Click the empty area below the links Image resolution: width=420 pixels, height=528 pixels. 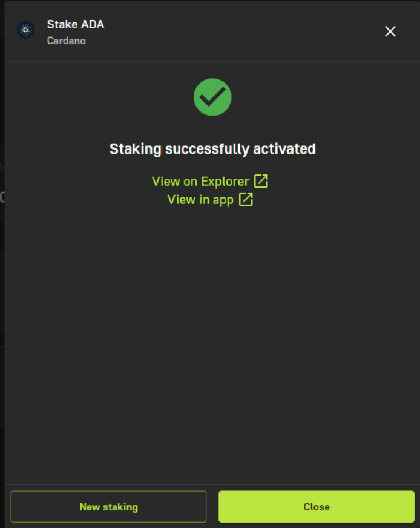click(x=212, y=337)
